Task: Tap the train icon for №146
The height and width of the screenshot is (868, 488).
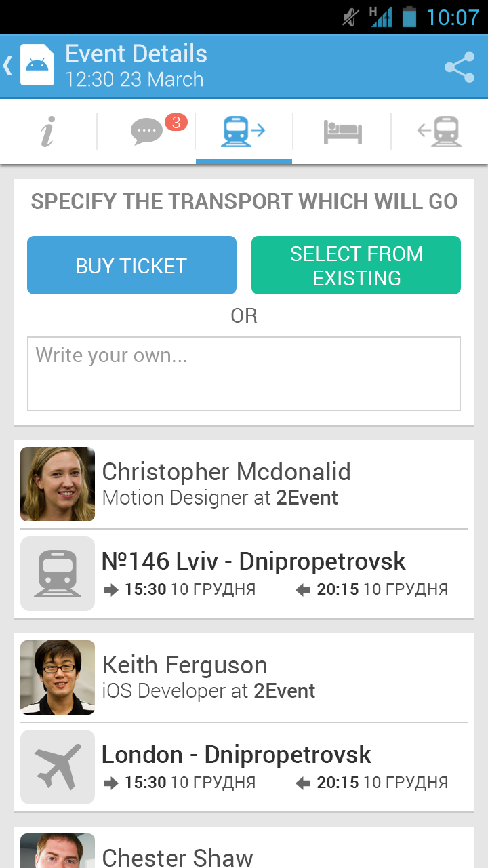Action: 58,574
